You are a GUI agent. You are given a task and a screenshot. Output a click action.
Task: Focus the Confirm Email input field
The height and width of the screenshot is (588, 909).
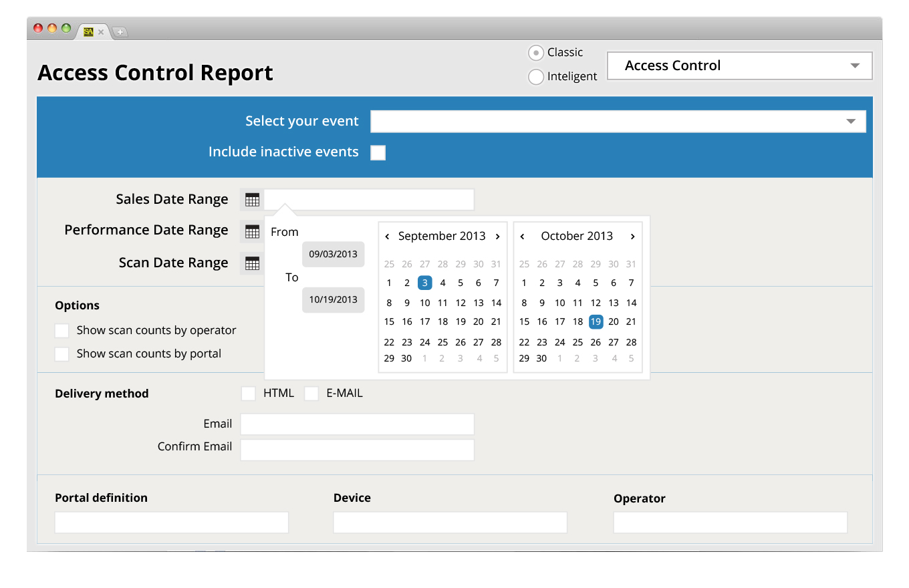(x=358, y=450)
